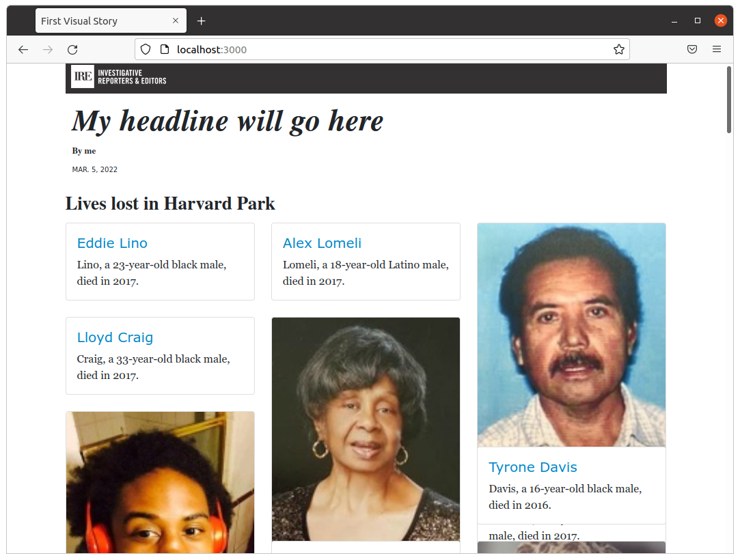Open a new tab with the plus button
740x560 pixels.
201,20
